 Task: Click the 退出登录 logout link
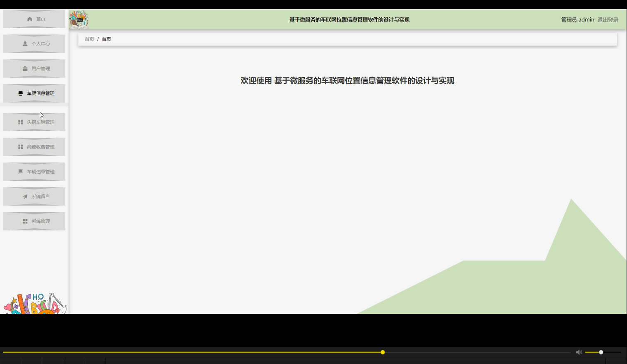pos(608,19)
